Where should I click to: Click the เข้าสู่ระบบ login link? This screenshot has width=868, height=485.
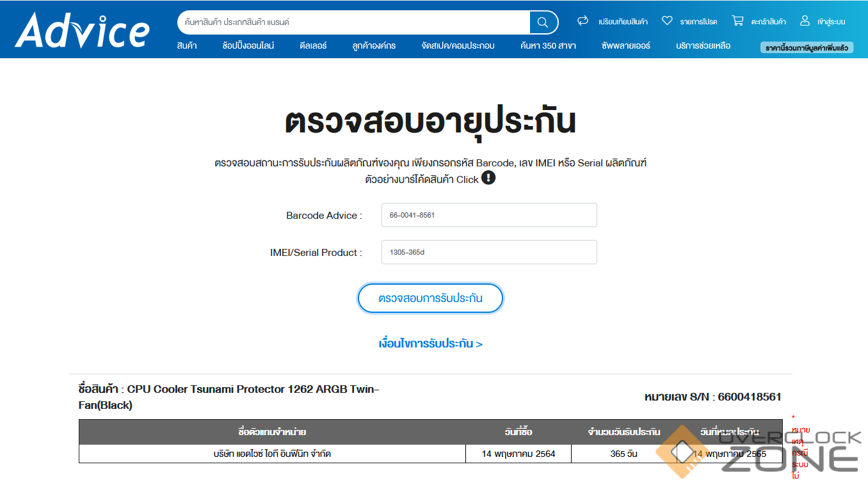[x=831, y=22]
